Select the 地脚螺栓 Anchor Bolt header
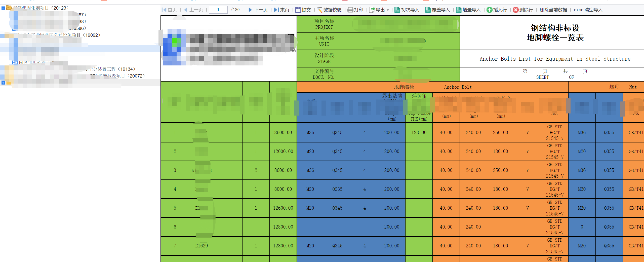The image size is (644, 262). click(432, 87)
